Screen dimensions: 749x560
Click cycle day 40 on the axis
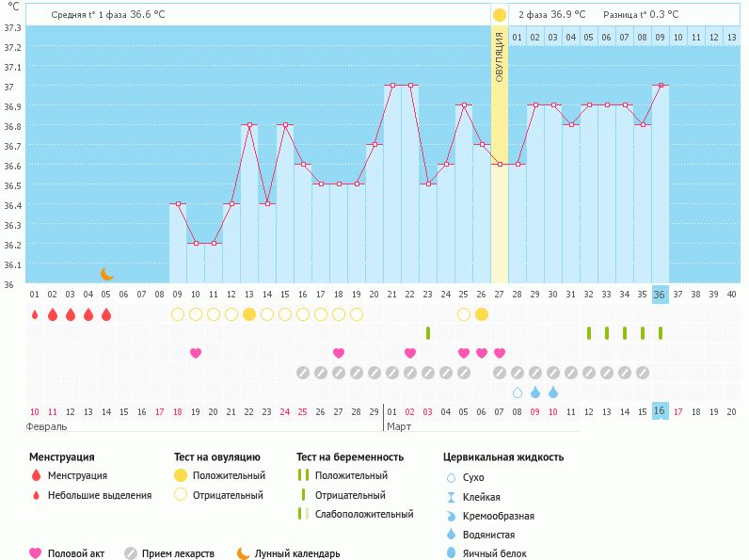point(731,295)
